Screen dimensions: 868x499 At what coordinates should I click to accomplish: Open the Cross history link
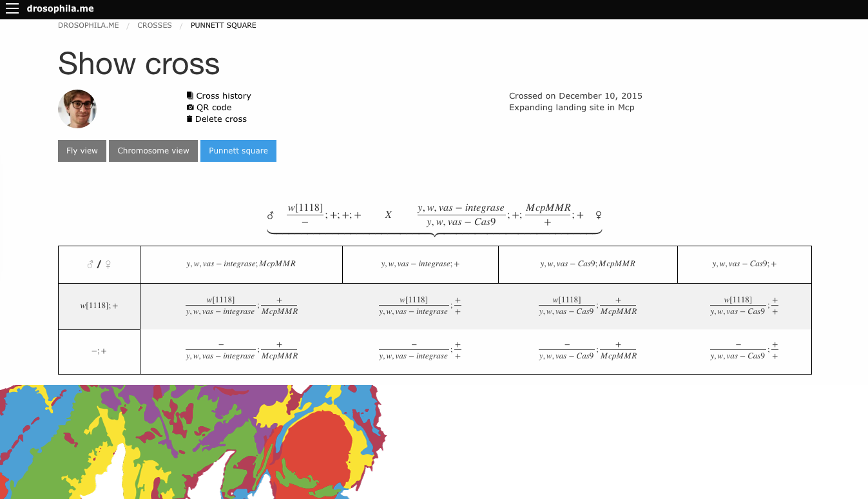point(223,96)
